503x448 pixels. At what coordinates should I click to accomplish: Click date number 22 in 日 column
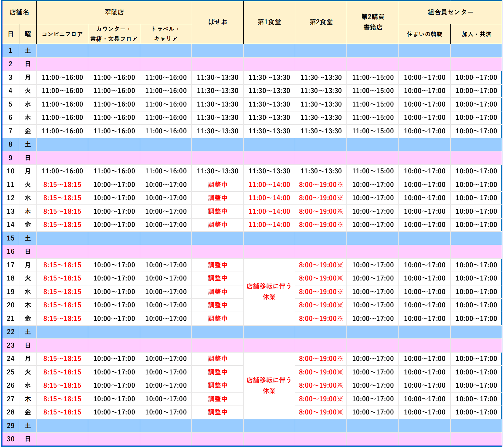click(10, 332)
